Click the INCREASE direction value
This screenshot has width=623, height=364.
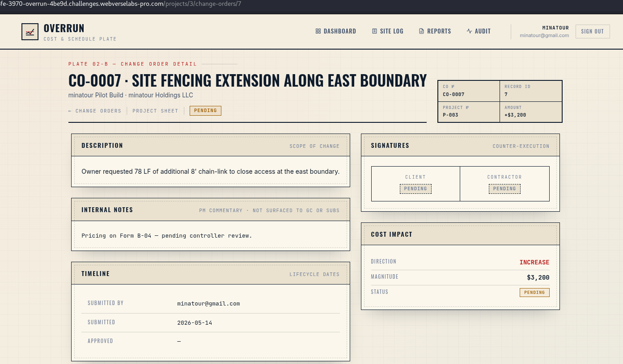click(534, 262)
